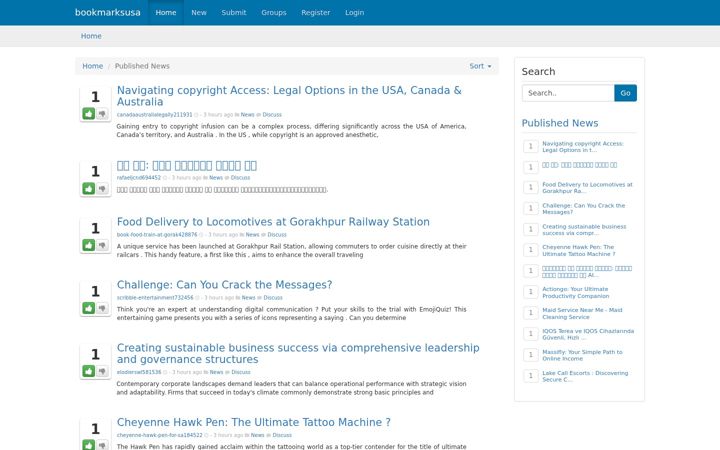Click the bookmarksusa site logo
720x450 pixels.
pyautogui.click(x=108, y=12)
